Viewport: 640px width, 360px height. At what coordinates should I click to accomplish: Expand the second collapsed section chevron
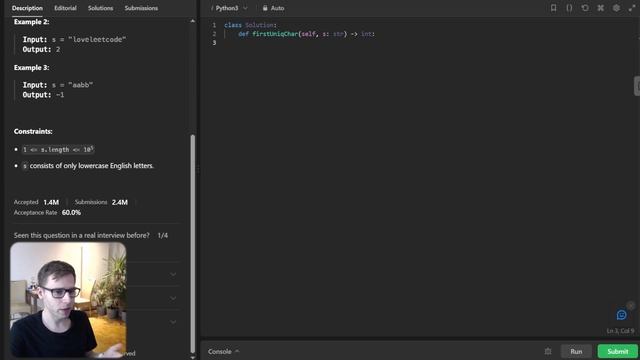173,298
